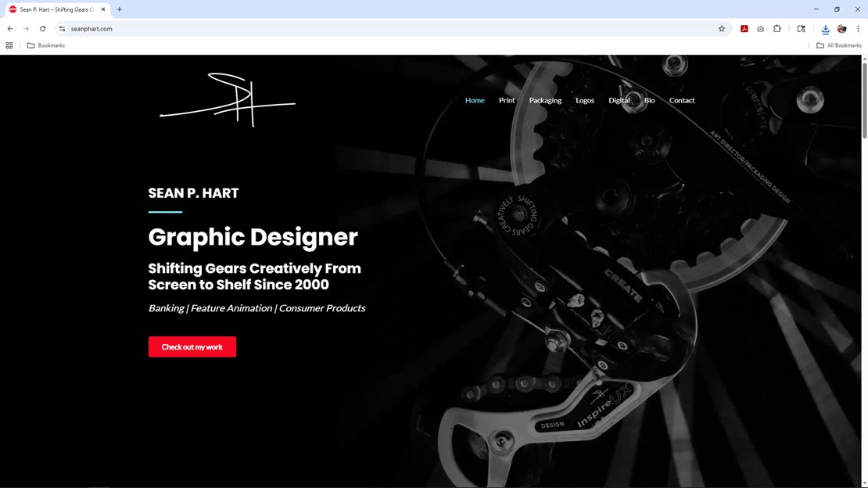868x488 pixels.
Task: Open the apps grid in the bookmarks bar
Action: 9,45
